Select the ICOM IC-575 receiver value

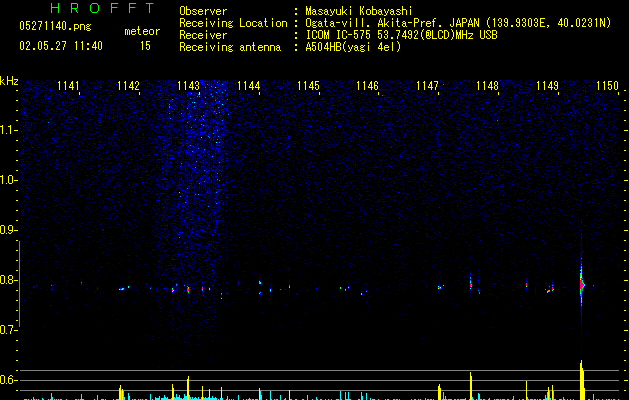(x=401, y=35)
